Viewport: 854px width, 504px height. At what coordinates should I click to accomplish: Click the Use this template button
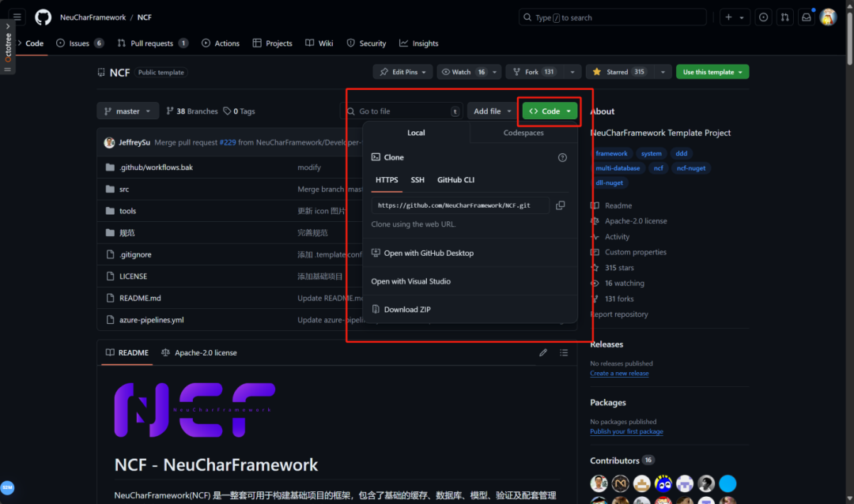click(712, 72)
